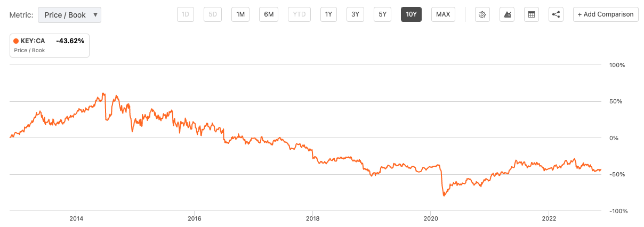
Task: Show MAX time range
Action: coord(443,14)
